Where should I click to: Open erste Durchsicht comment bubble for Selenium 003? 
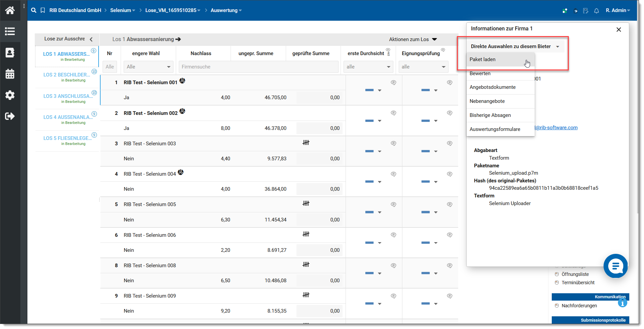coord(394,143)
